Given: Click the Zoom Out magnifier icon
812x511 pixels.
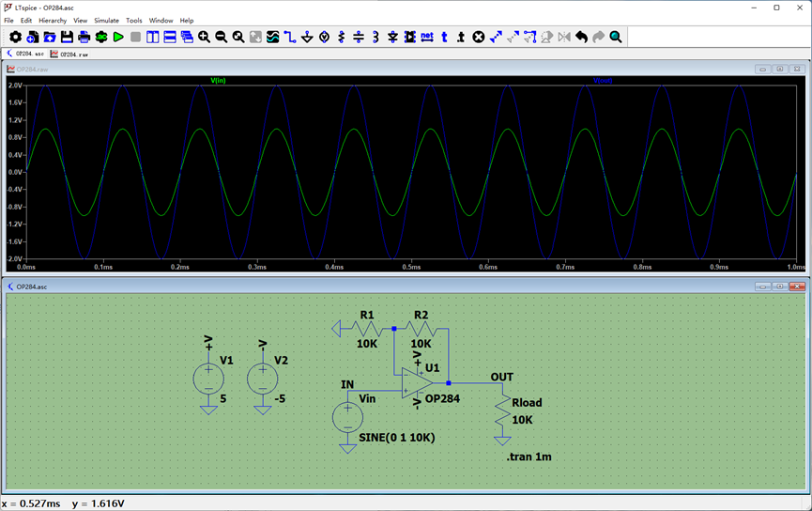Looking at the screenshot, I should pos(222,37).
